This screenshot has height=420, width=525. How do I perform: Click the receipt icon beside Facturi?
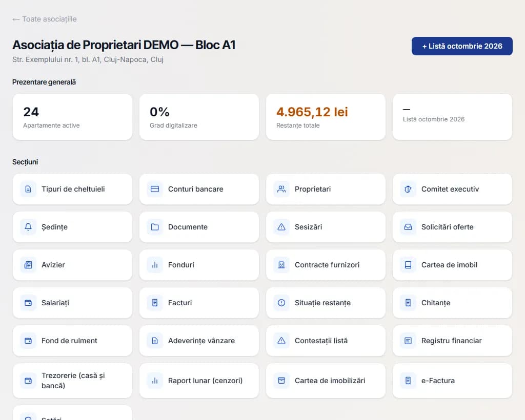(x=155, y=303)
